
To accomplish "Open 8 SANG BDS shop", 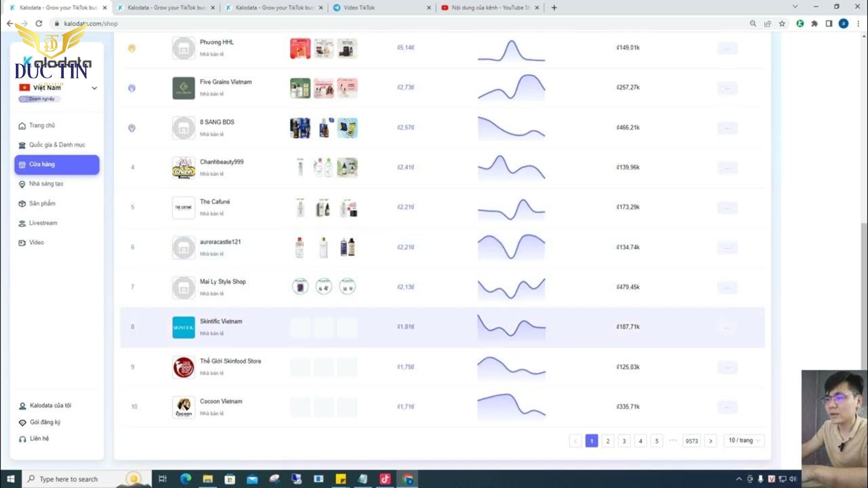I will pos(217,122).
